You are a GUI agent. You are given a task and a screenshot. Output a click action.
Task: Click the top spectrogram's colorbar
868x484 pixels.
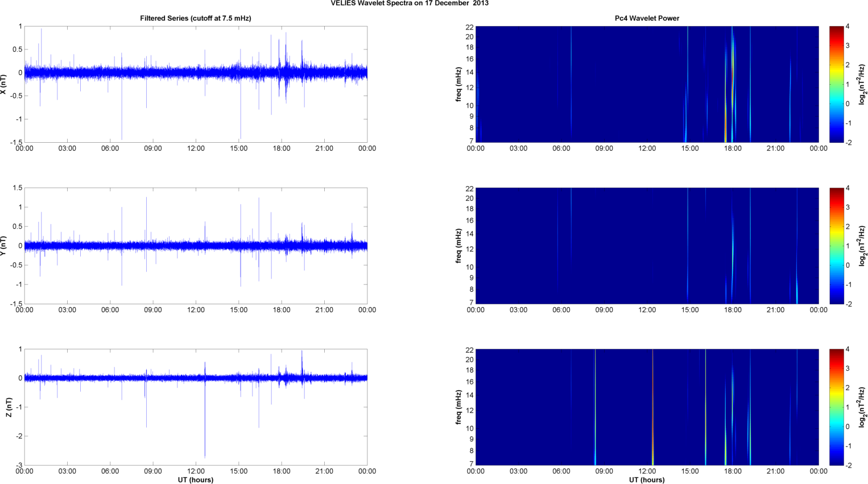coord(837,84)
